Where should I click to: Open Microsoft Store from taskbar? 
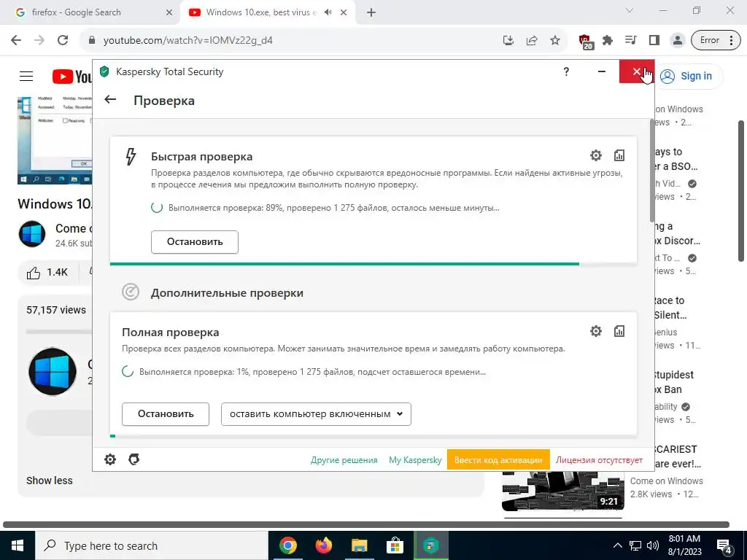pos(395,545)
